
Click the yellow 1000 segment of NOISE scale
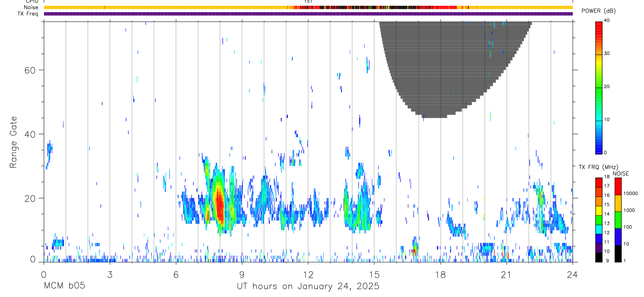click(x=618, y=203)
